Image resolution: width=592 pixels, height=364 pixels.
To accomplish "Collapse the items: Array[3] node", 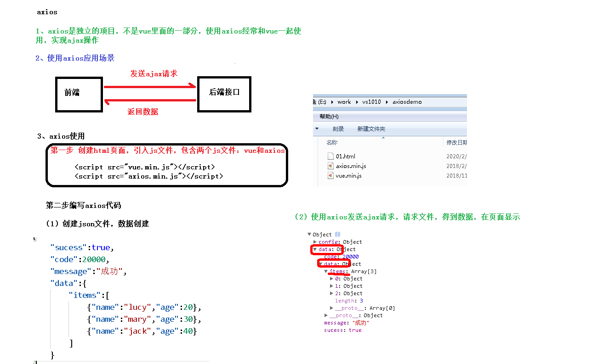I will pos(326,271).
